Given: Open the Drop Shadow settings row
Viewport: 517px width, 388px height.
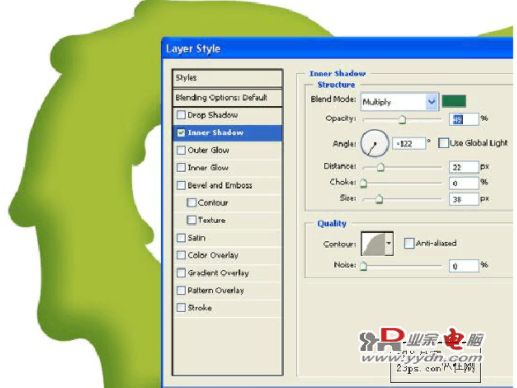Looking at the screenshot, I should [228, 115].
